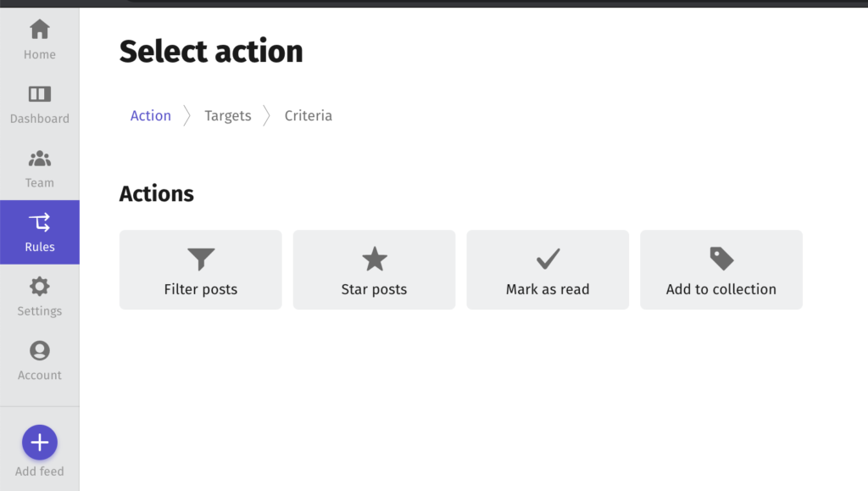Choose the Filter posts funnel icon
868x491 pixels.
(200, 259)
